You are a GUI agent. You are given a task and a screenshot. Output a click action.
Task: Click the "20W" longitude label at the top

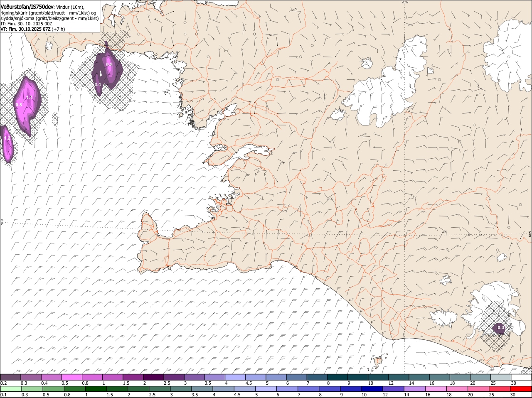pyautogui.click(x=405, y=2)
